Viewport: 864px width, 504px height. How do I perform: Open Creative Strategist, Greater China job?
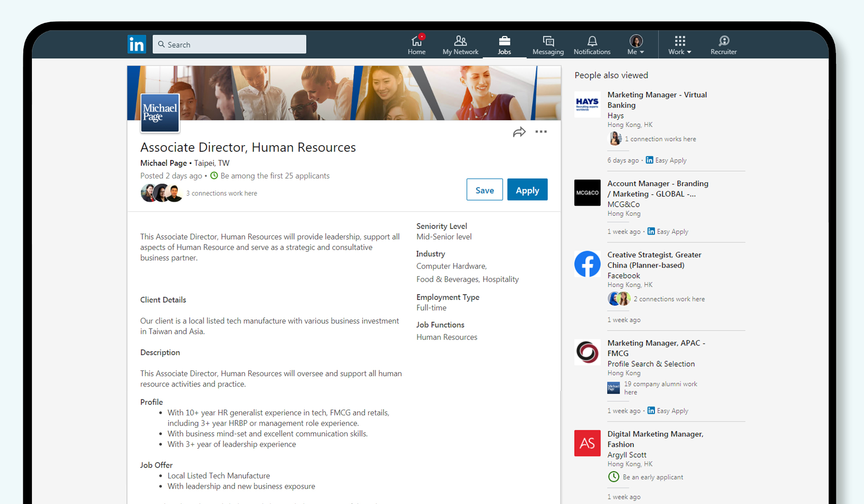(654, 260)
